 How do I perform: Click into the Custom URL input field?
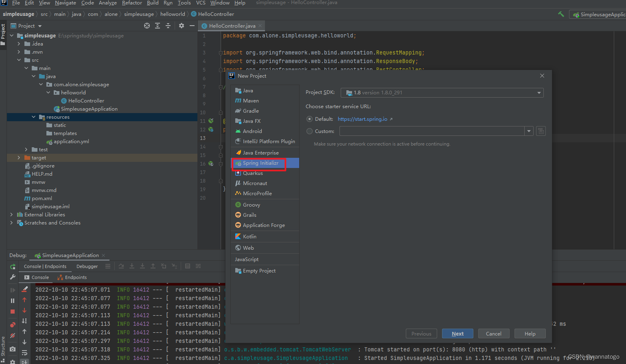pyautogui.click(x=432, y=131)
